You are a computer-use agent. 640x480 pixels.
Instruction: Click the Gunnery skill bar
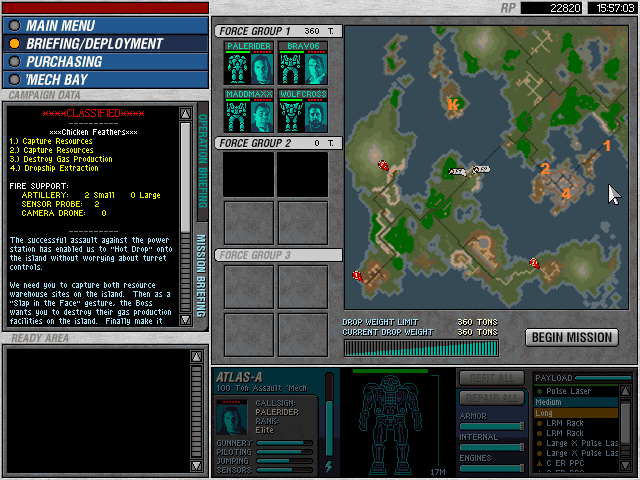(284, 443)
